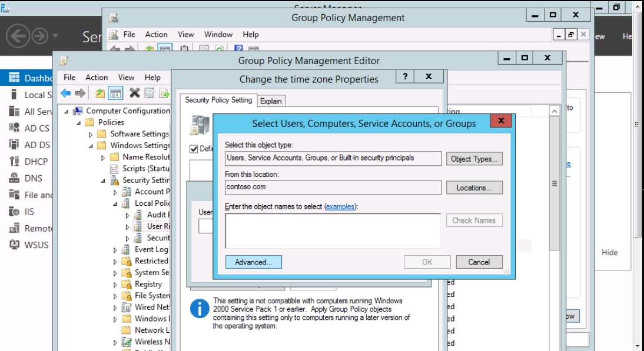Open Help menu in Group Policy Management Editor
Screen dimensions: 644x351
152,77
